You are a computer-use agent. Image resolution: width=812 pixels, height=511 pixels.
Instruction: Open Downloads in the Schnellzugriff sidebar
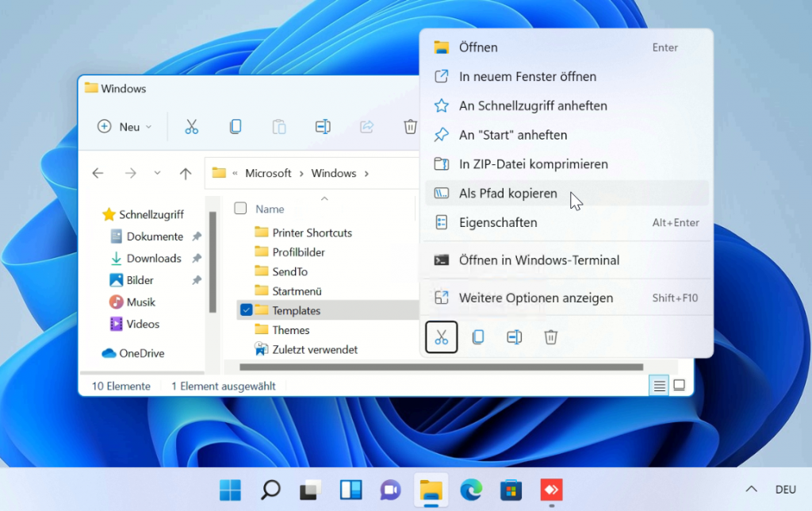[x=154, y=259]
